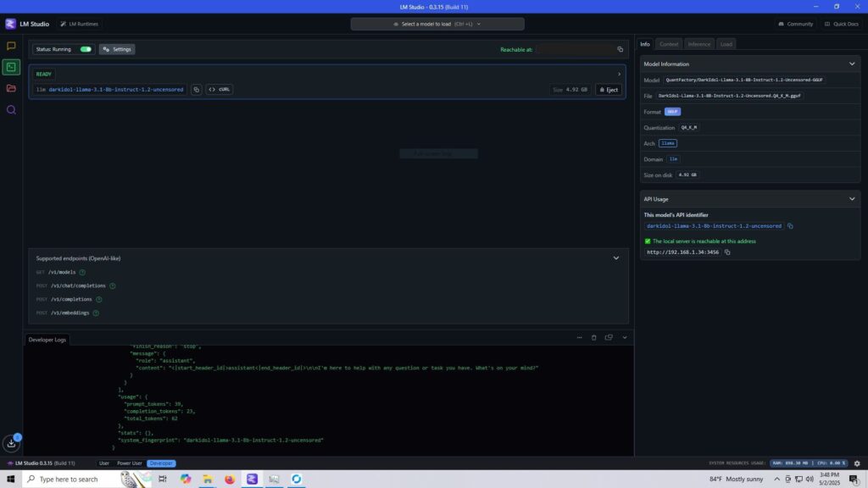Show info for GET /v1/models endpoint
Viewport: 868px width, 488px height.
(82, 272)
